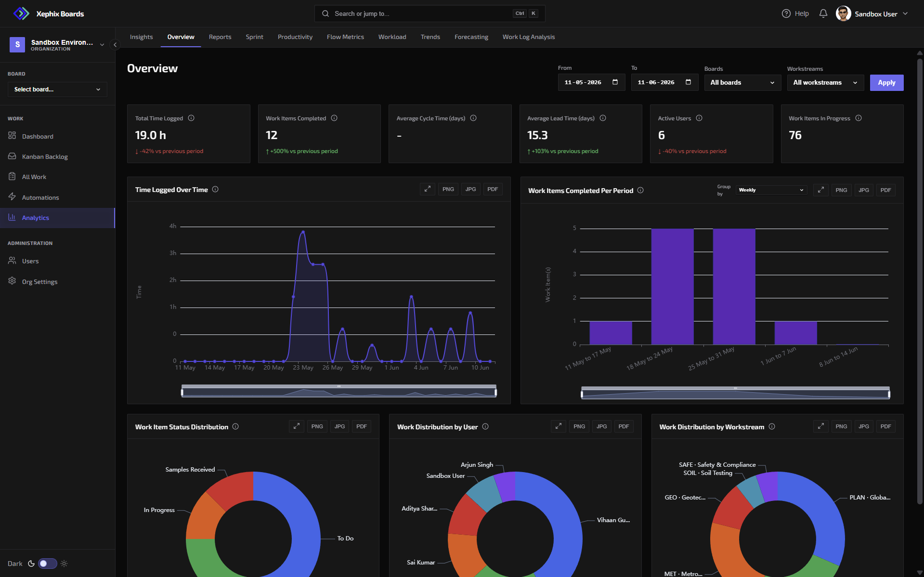
Task: Click the Analytics bar chart icon
Action: coord(12,217)
